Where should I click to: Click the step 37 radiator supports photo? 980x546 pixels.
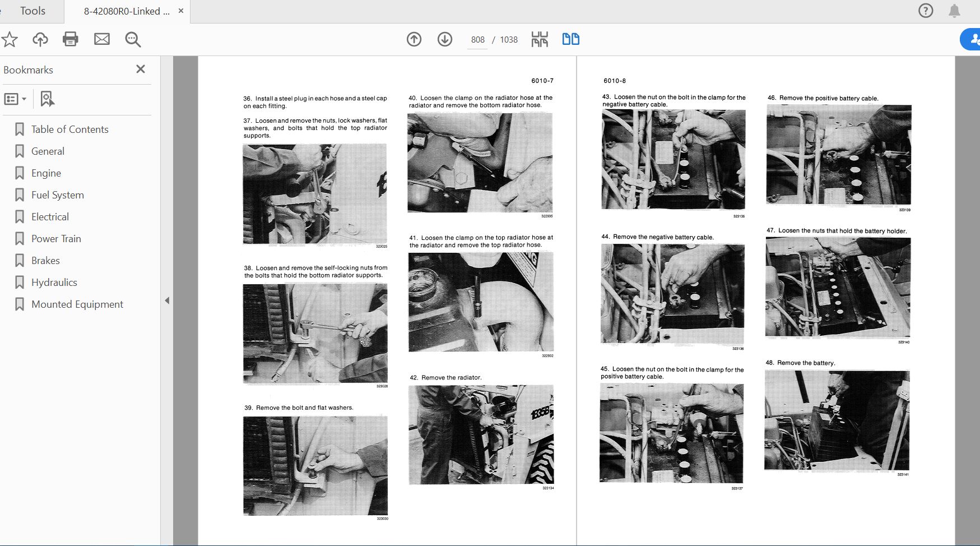pyautogui.click(x=315, y=194)
